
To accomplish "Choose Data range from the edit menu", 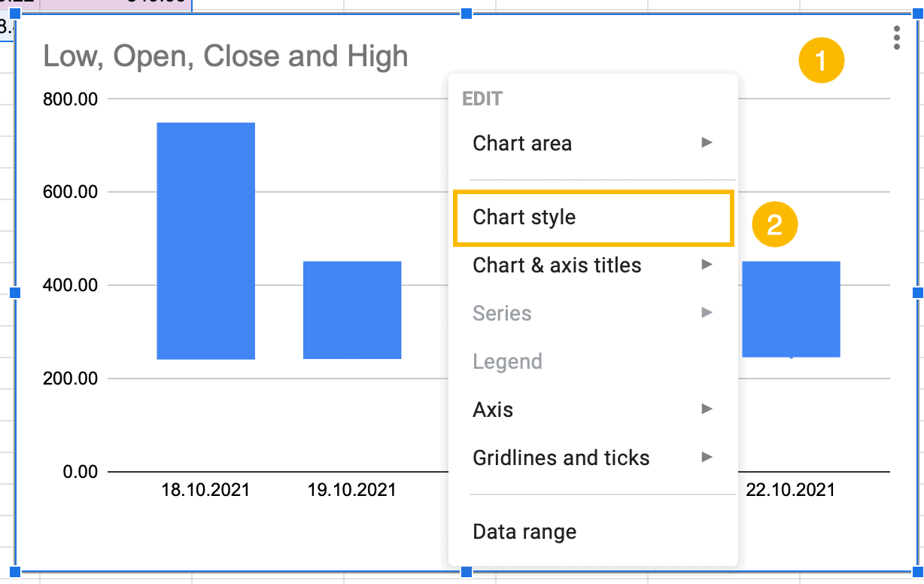I will pyautogui.click(x=524, y=531).
